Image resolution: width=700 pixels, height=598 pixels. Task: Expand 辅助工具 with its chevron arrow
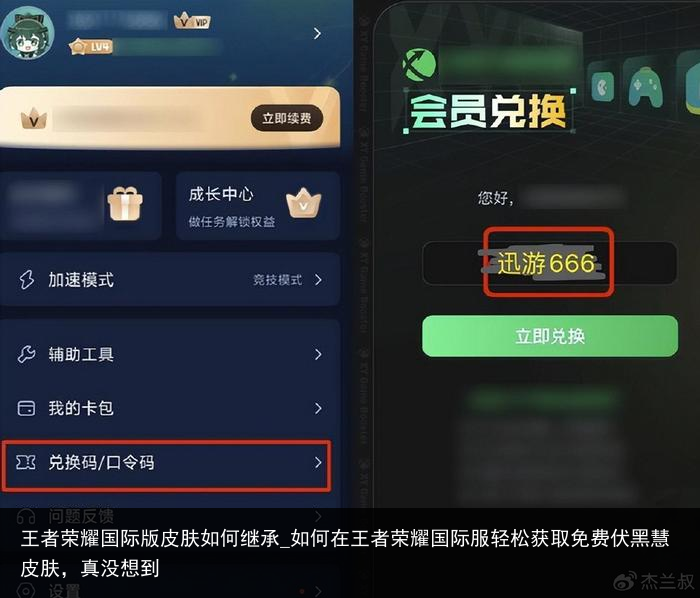tap(318, 354)
